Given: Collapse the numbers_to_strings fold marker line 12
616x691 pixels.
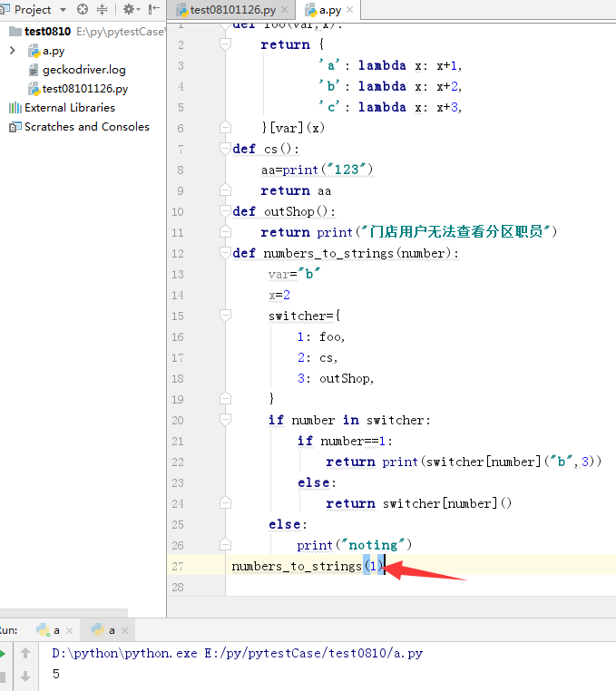Looking at the screenshot, I should coord(225,253).
